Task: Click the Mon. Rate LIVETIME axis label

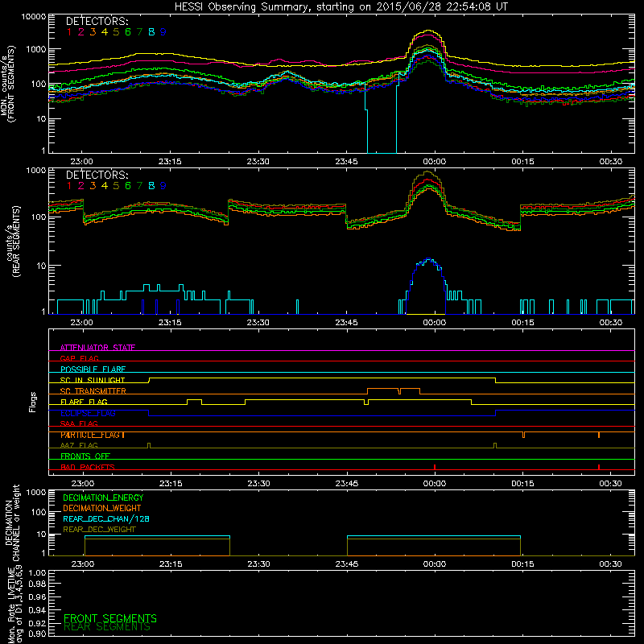Action: click(x=15, y=605)
